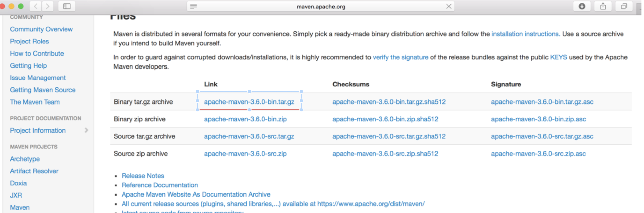
Task: Expand the Project Information submenu arrow
Action: coord(87,130)
